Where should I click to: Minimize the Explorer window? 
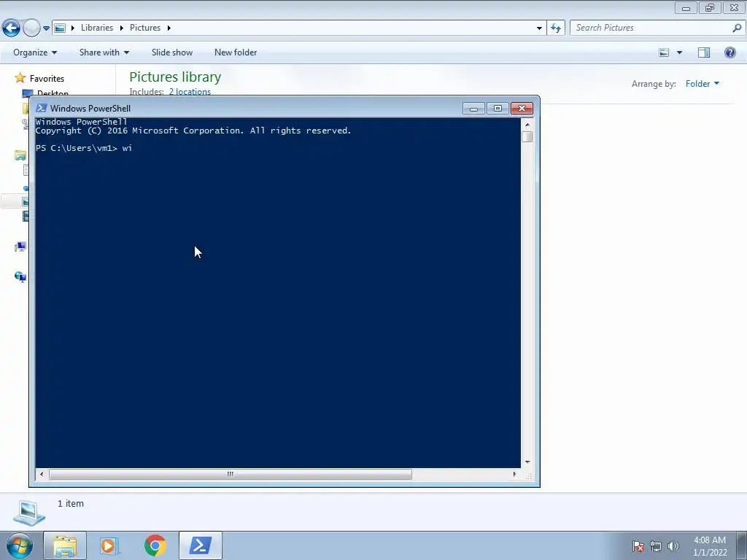click(686, 7)
